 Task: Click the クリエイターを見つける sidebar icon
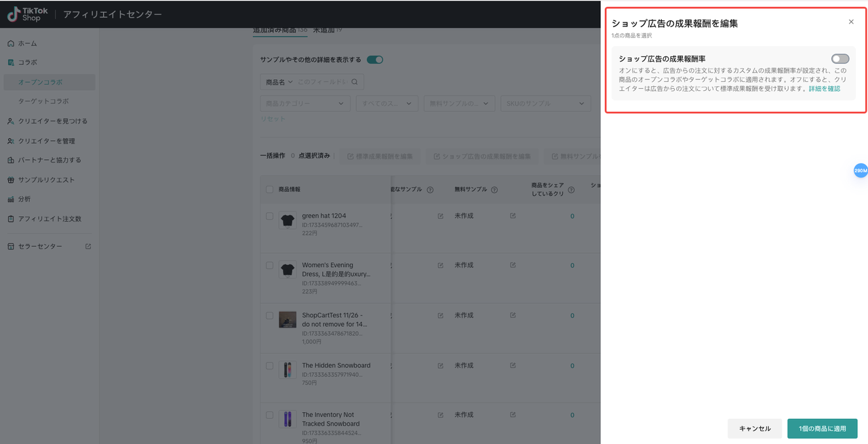click(x=11, y=121)
